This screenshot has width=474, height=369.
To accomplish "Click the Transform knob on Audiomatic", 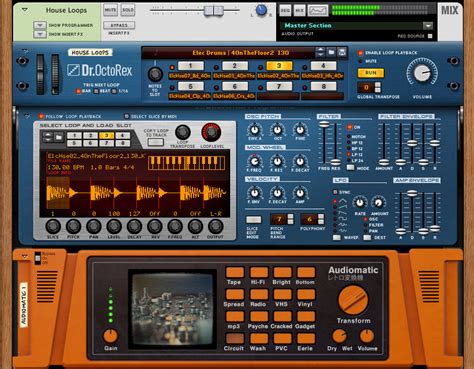I will [x=353, y=300].
